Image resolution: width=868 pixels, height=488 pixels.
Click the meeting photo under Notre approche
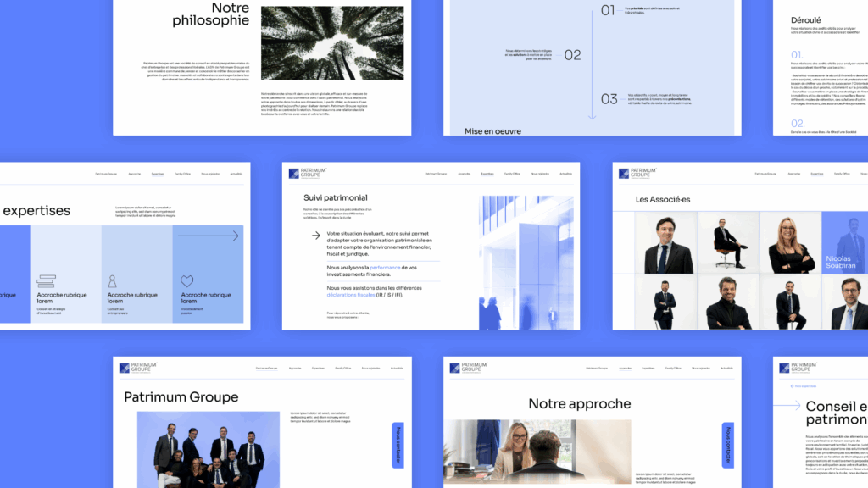point(537,452)
